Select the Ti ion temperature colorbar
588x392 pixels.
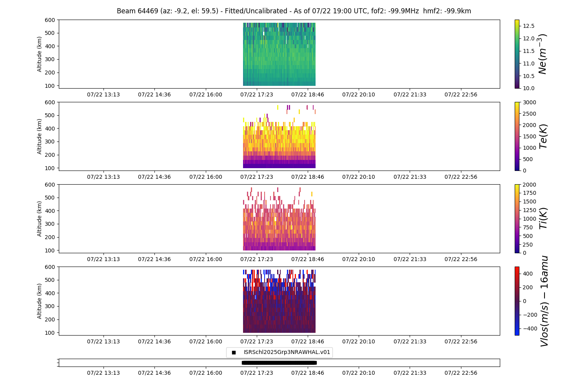click(517, 219)
